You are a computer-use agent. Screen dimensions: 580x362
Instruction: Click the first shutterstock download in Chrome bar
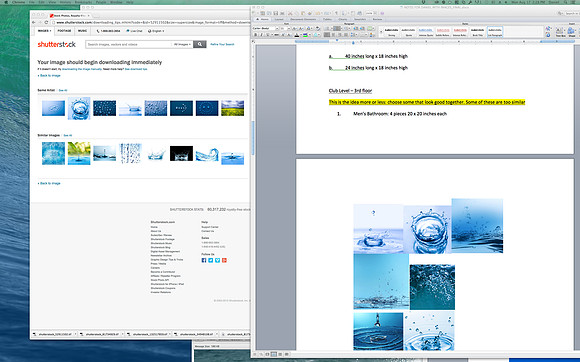[54, 334]
